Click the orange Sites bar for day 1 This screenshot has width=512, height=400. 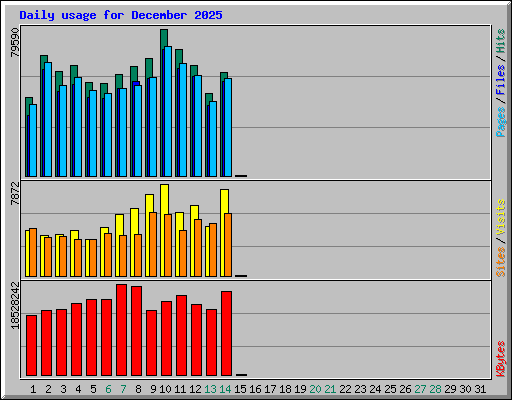click(x=33, y=252)
